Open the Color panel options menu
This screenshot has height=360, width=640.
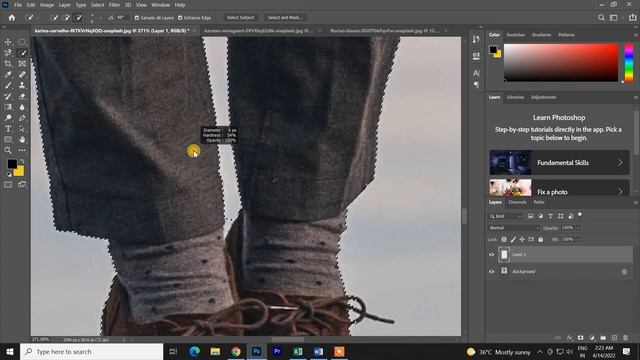click(636, 35)
